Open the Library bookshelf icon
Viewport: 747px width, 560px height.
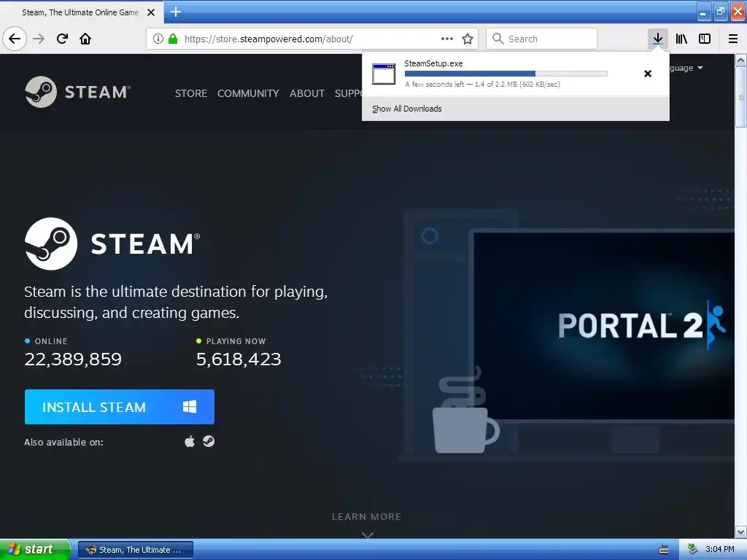[681, 39]
